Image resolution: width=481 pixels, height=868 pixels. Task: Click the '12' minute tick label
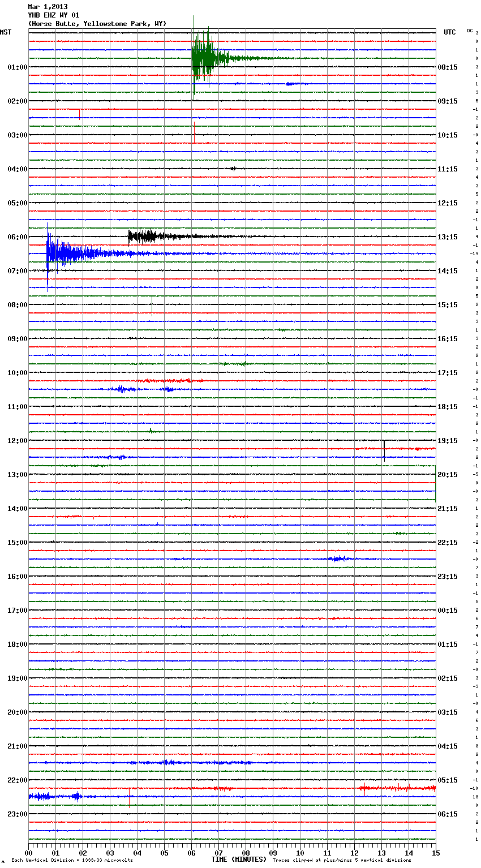(354, 853)
